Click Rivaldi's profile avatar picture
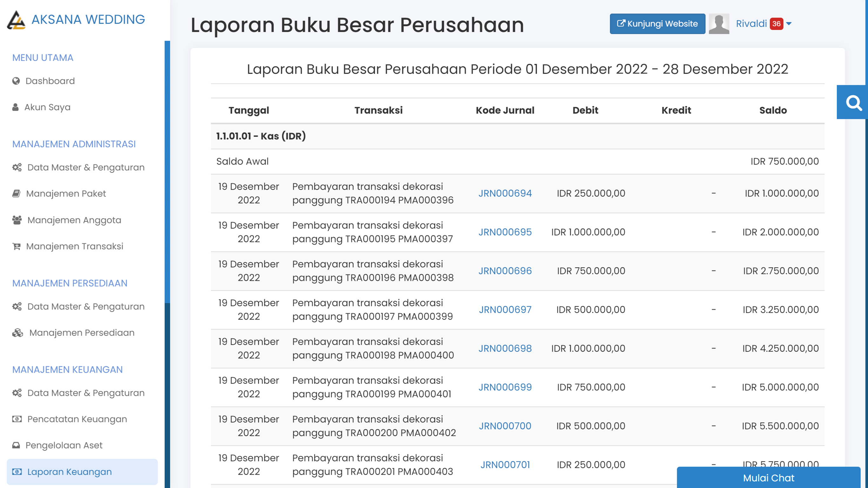This screenshot has width=868, height=488. pos(719,24)
